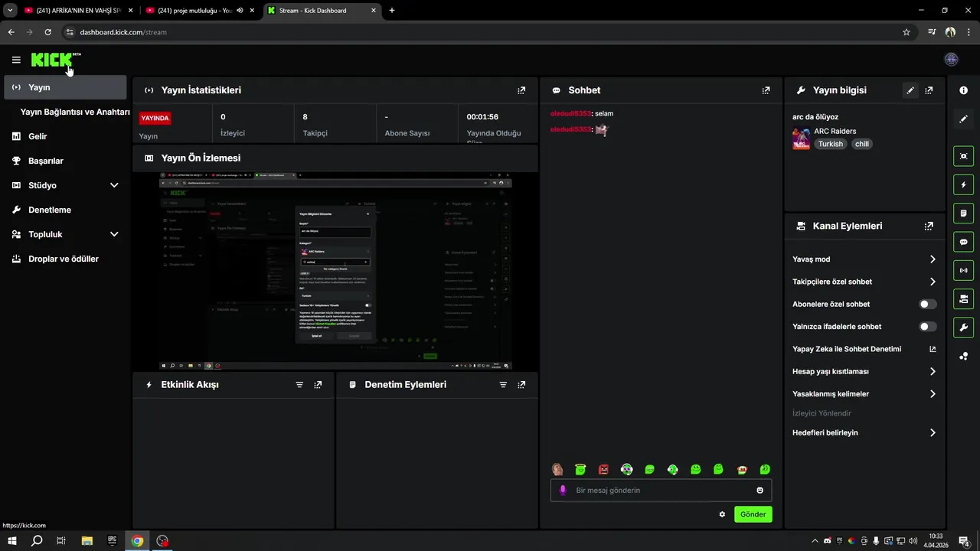Viewport: 980px width, 551px height.
Task: Switch to AFRİKA'NIN EN VAHŞİ browser tab
Action: 79,11
